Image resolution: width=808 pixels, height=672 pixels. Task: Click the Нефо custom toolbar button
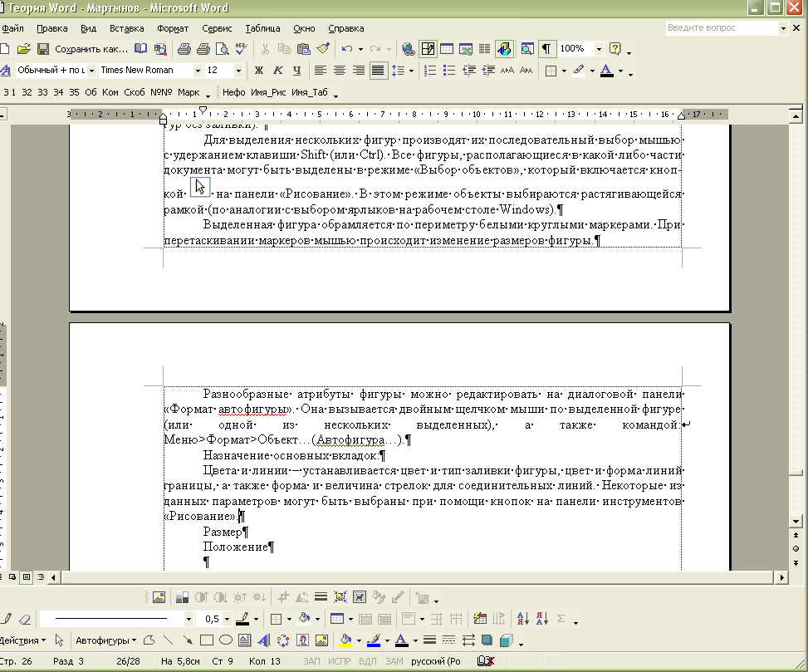coord(233,92)
